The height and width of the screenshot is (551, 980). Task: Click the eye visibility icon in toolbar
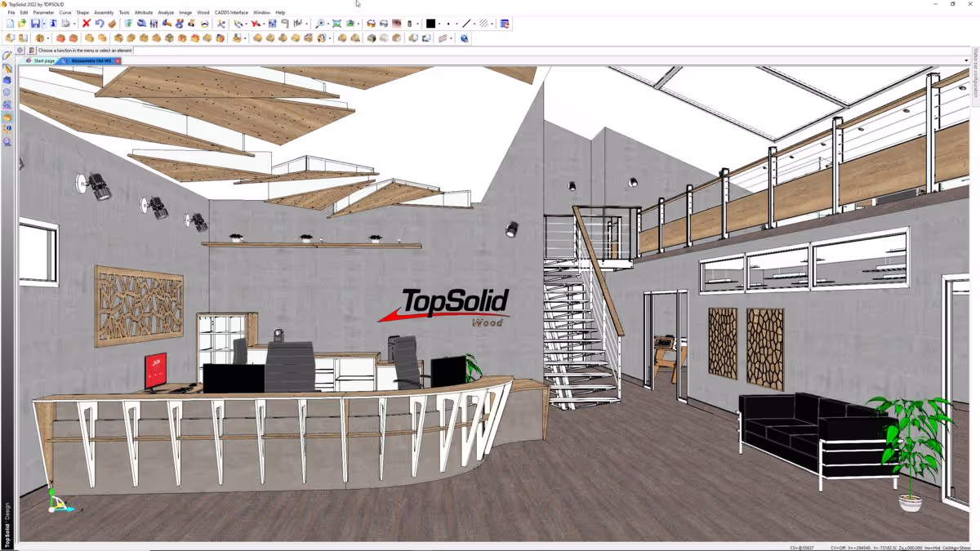click(x=396, y=24)
